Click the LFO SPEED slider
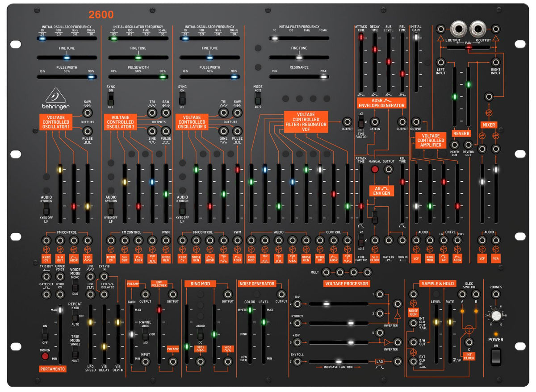 click(90, 335)
